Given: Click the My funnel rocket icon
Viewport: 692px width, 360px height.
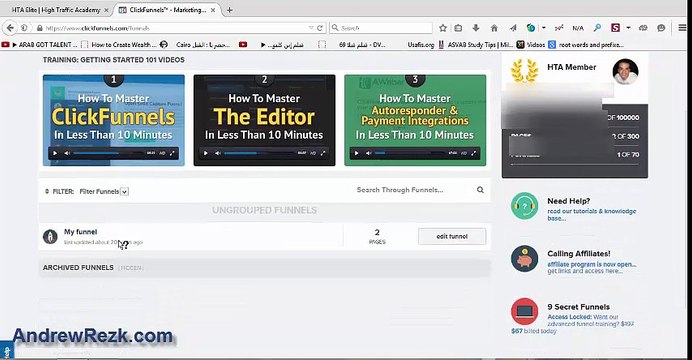Looking at the screenshot, I should point(50,236).
